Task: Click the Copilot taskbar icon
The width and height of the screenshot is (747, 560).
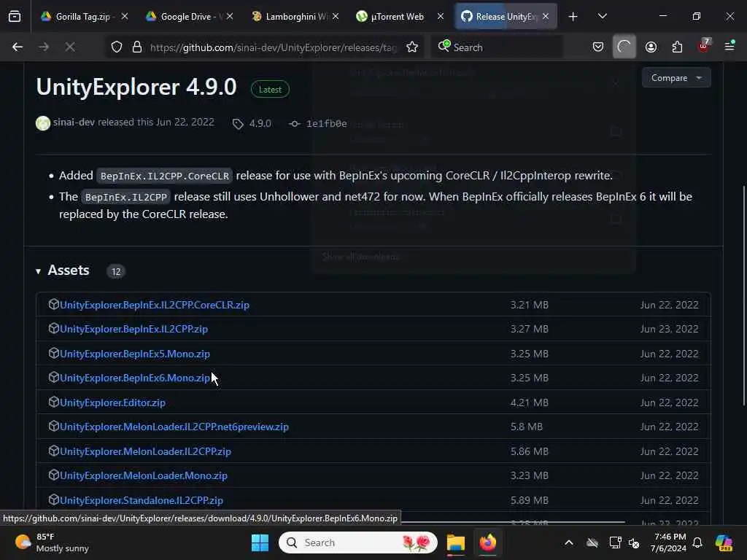Action: tap(724, 542)
